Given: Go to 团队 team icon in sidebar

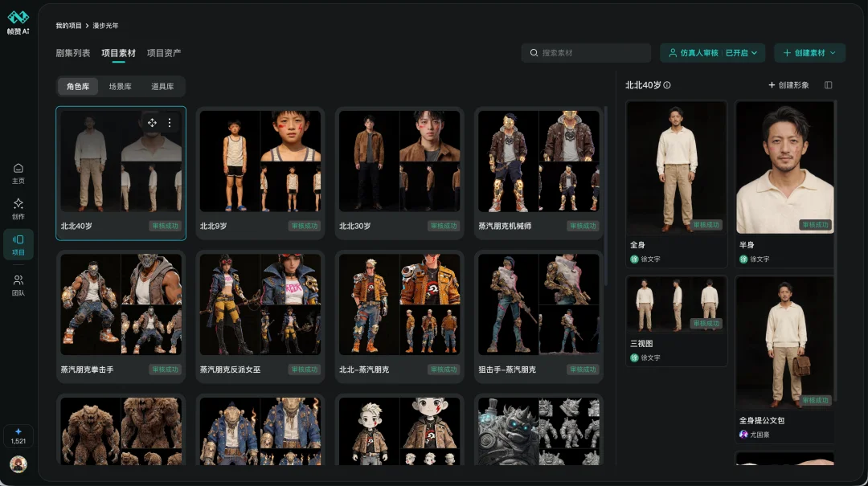Looking at the screenshot, I should (x=18, y=284).
